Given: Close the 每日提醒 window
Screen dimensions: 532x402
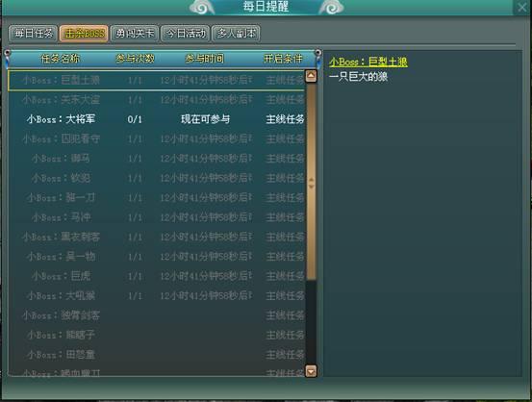Looking at the screenshot, I should [521, 7].
